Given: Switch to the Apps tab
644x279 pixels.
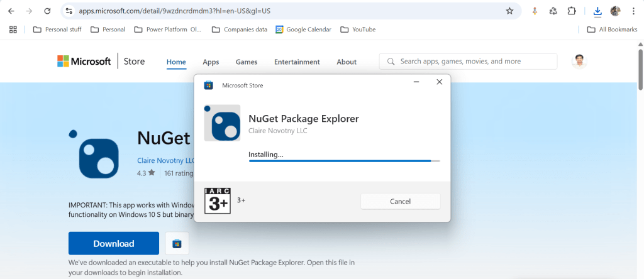Looking at the screenshot, I should (211, 62).
